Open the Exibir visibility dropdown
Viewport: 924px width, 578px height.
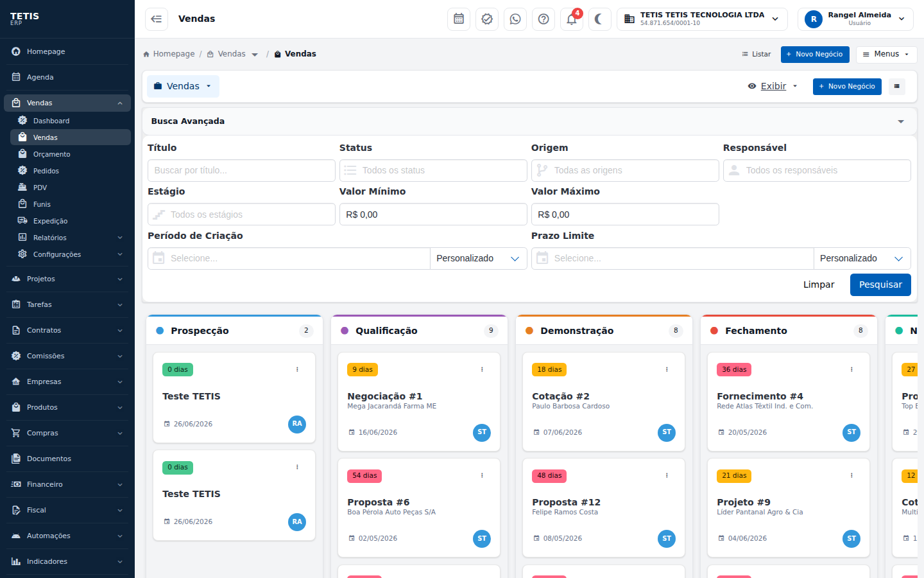point(773,86)
